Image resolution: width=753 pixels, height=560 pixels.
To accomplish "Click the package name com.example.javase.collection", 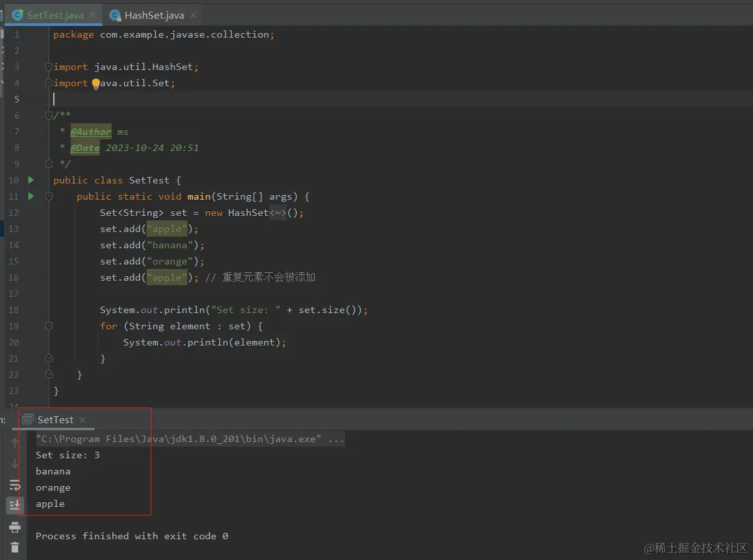I will click(x=184, y=34).
